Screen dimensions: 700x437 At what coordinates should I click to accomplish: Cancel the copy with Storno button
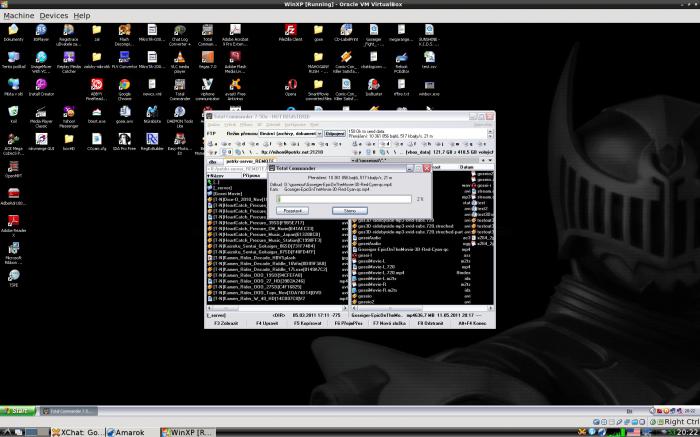click(x=350, y=210)
